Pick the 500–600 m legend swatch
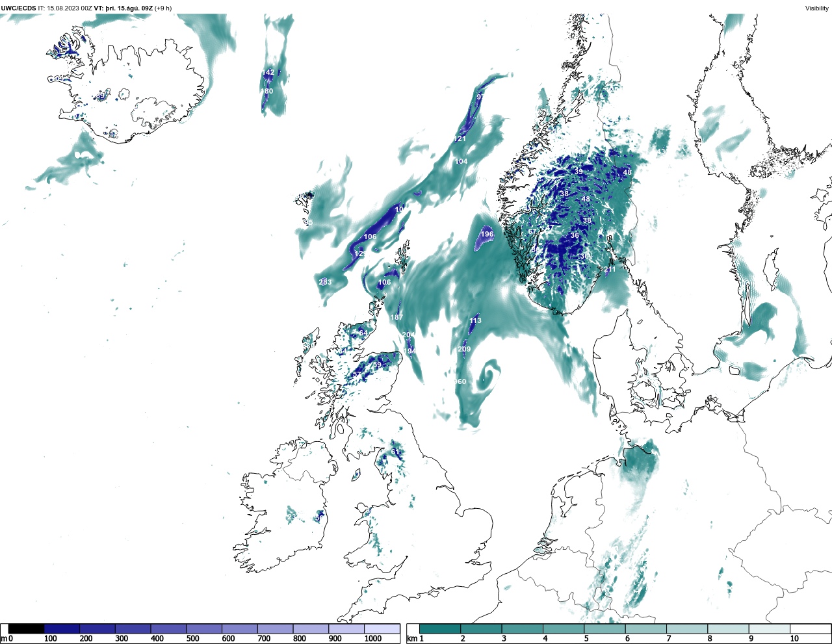Screen dimensions: 832x644 pos(204,628)
